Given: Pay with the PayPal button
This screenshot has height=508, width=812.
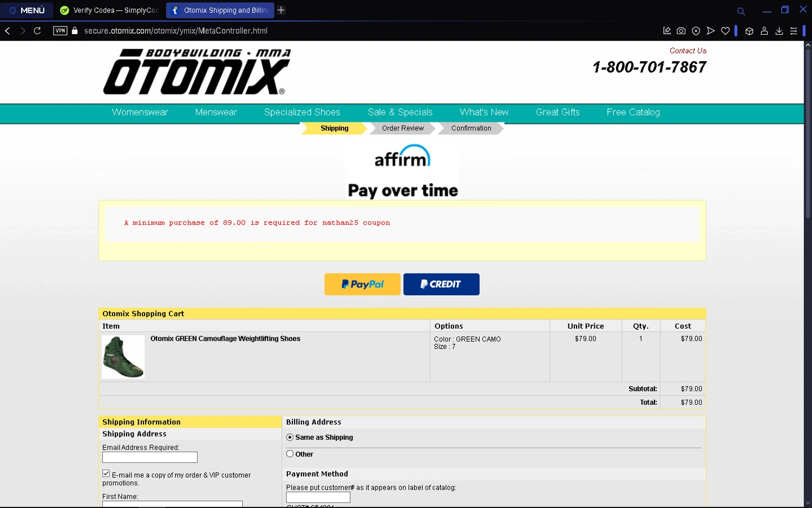Looking at the screenshot, I should [362, 284].
